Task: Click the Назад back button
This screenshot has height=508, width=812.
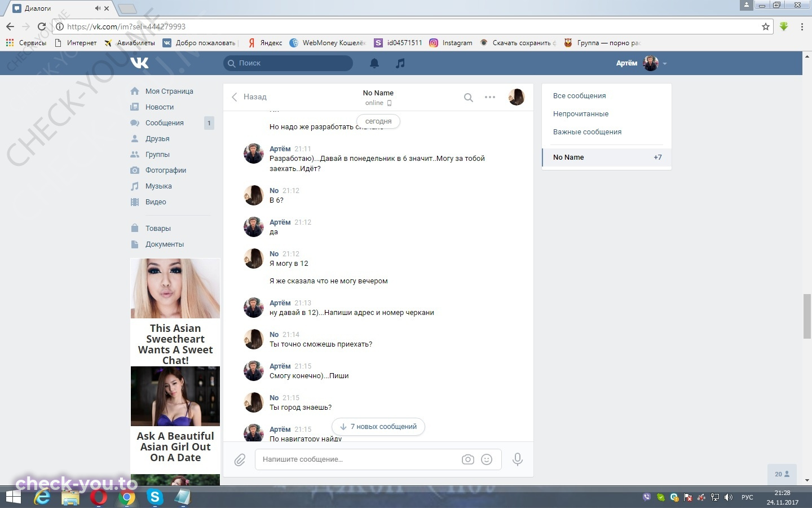Action: 249,97
